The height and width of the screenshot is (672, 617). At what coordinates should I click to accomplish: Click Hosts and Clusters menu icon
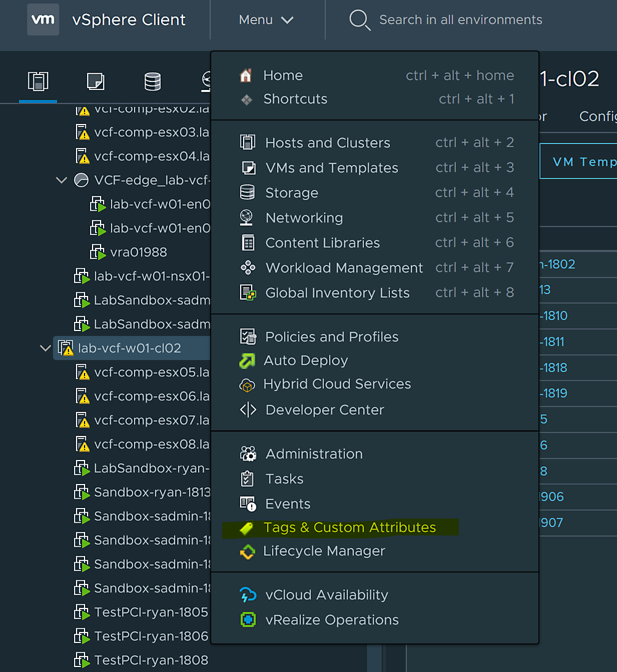point(247,142)
